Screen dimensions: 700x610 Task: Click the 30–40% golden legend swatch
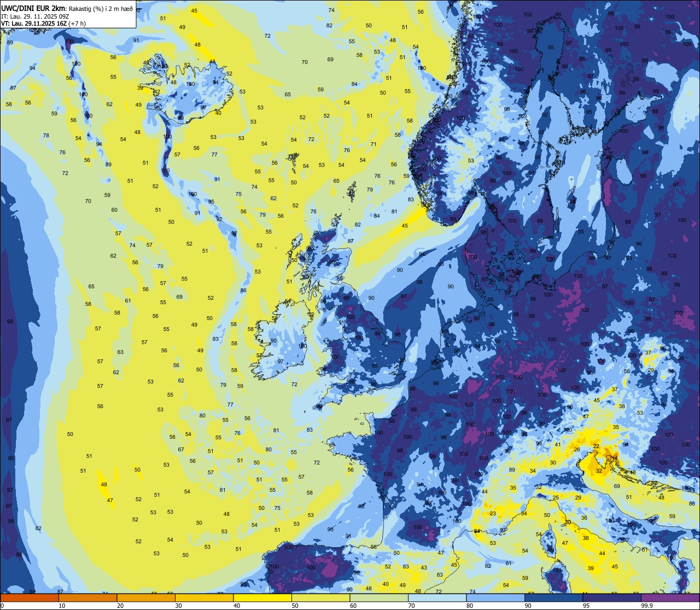point(204,598)
